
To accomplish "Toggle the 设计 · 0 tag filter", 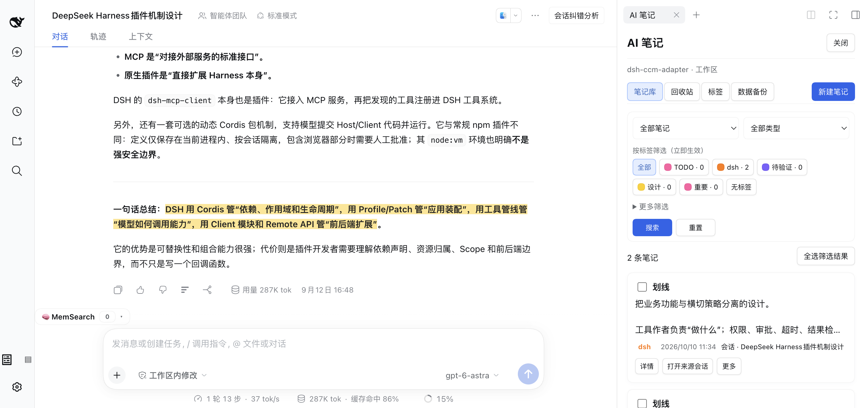I will [x=654, y=187].
